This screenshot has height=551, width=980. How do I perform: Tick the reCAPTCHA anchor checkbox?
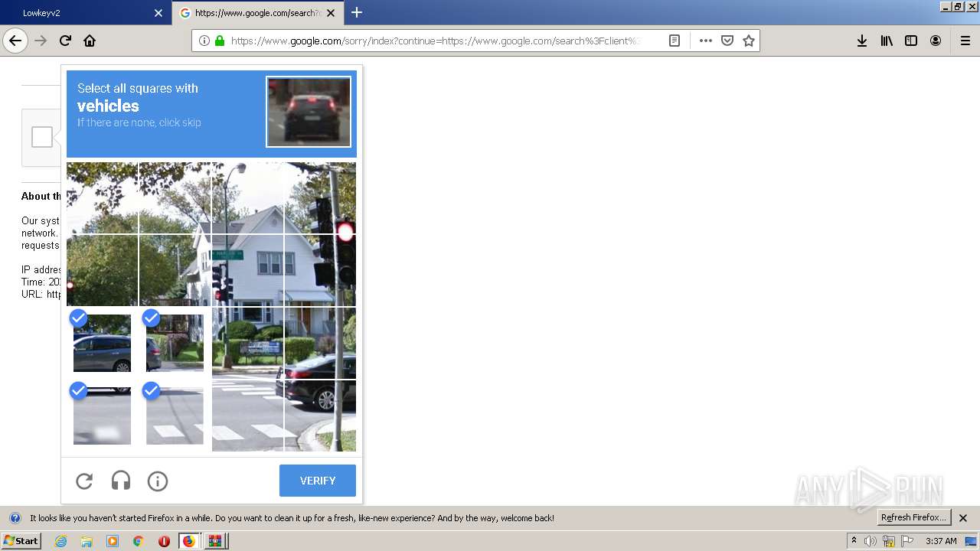click(42, 137)
